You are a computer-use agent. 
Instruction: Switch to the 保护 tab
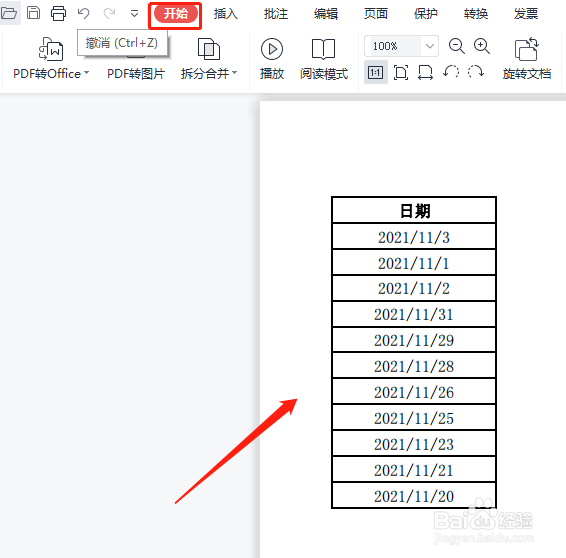pos(426,14)
